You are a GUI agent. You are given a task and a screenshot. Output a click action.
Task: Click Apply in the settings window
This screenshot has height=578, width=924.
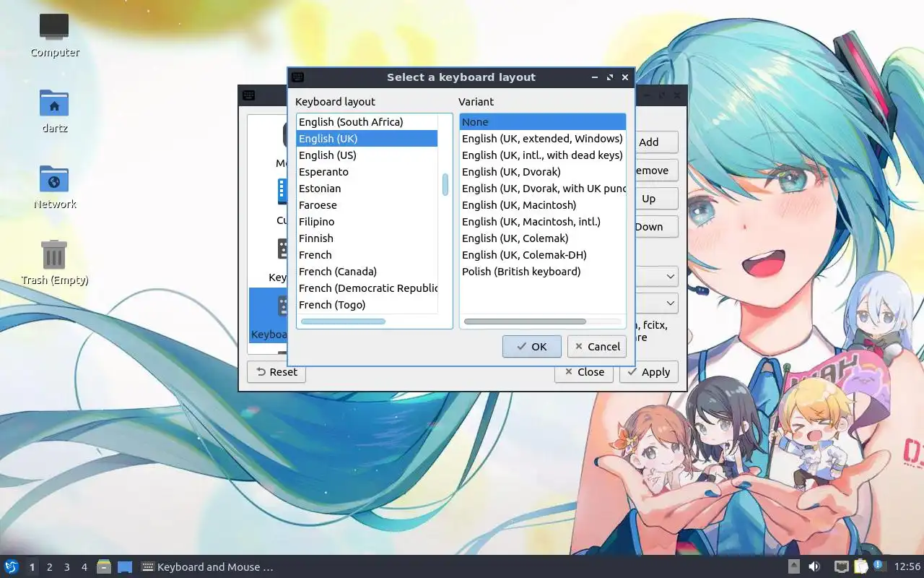tap(649, 372)
